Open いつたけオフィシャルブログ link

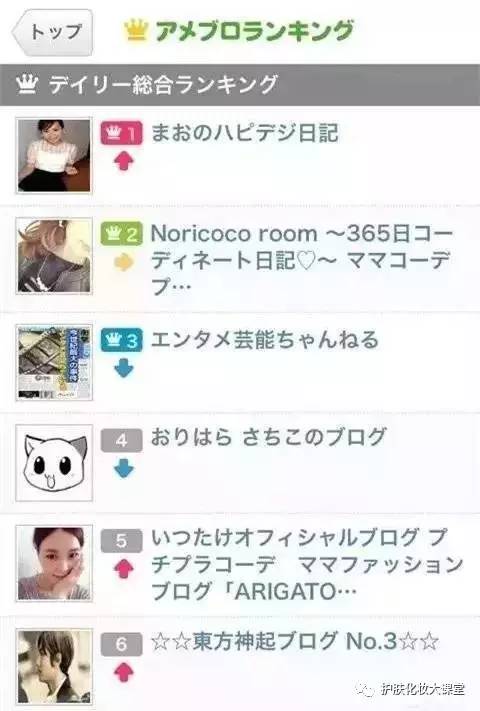point(307,564)
